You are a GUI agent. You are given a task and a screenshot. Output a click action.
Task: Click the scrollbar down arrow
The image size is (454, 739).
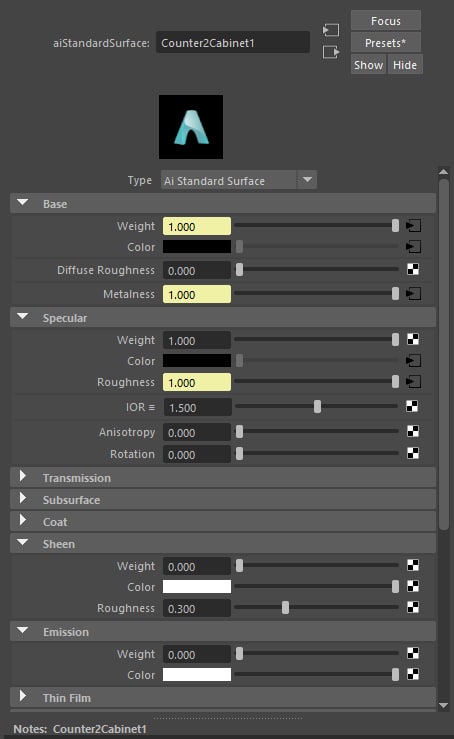(x=443, y=706)
